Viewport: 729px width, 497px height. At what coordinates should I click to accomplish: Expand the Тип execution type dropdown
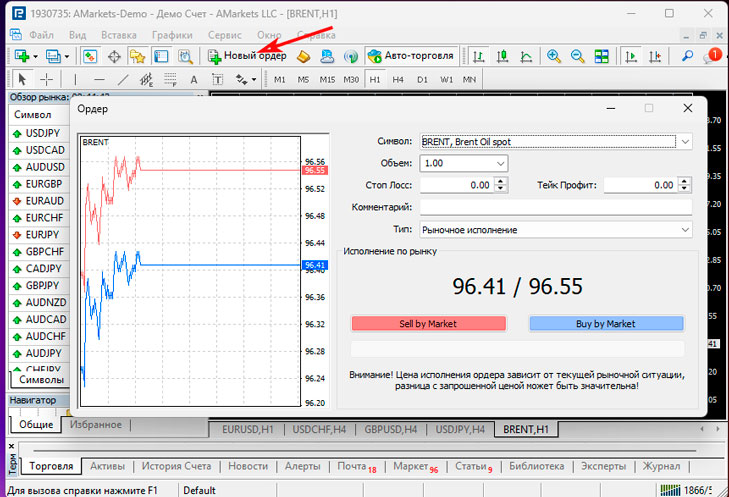[685, 230]
